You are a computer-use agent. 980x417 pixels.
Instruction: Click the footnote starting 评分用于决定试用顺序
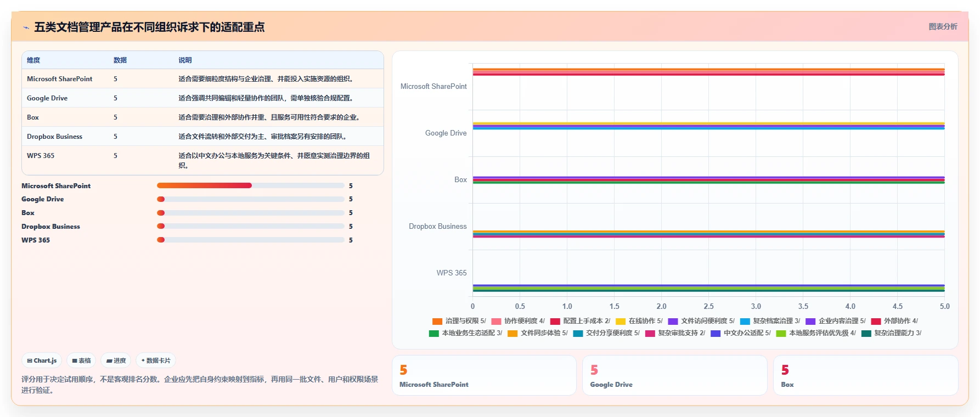pos(200,385)
